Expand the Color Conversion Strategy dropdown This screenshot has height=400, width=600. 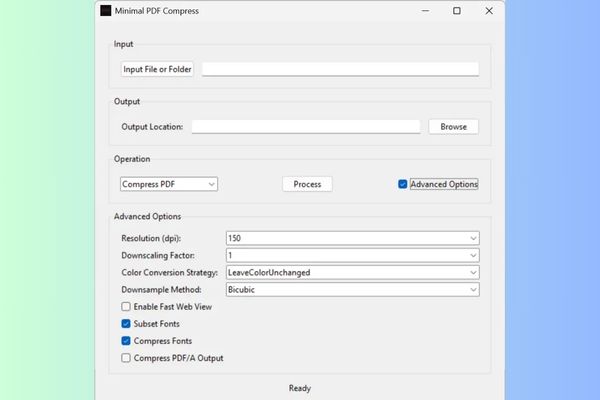tap(352, 272)
